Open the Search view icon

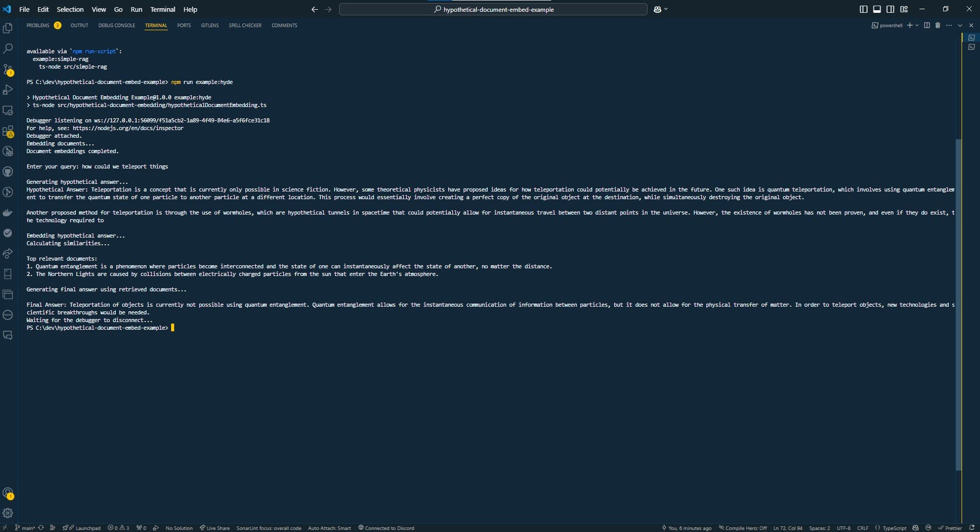pyautogui.click(x=8, y=49)
